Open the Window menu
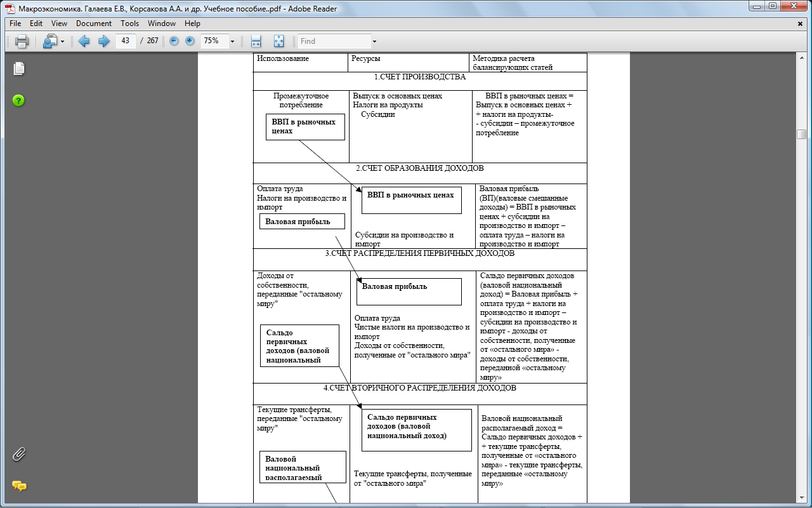This screenshot has width=812, height=508. click(x=162, y=23)
